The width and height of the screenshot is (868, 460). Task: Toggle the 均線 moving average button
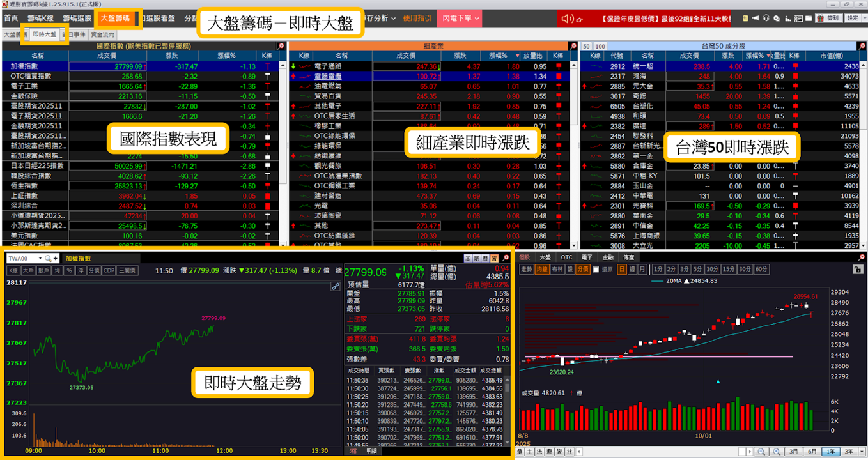[x=542, y=269]
